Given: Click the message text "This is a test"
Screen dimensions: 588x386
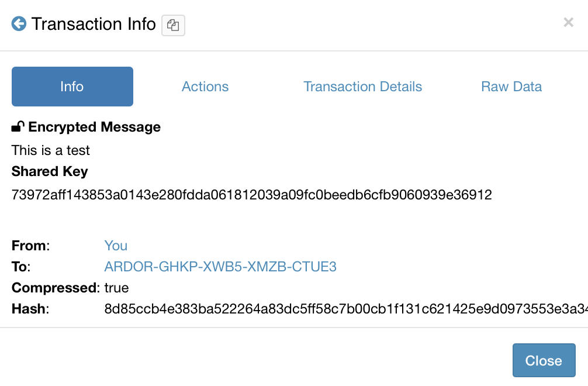Looking at the screenshot, I should pos(51,150).
